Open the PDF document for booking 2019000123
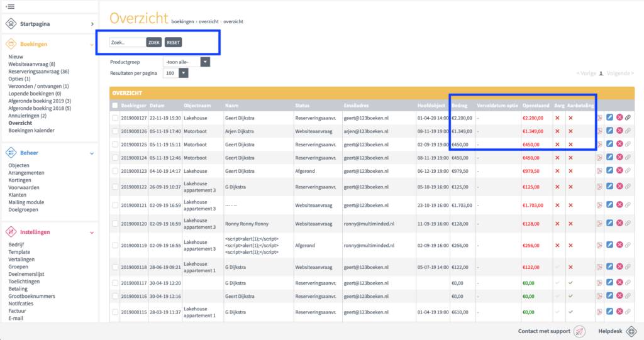This screenshot has height=340, width=644. (599, 171)
